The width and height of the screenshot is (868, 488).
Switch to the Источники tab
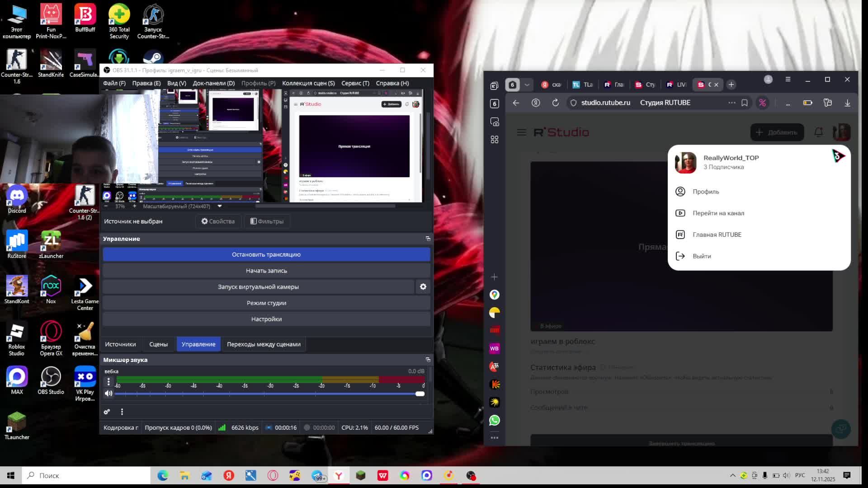pyautogui.click(x=120, y=344)
